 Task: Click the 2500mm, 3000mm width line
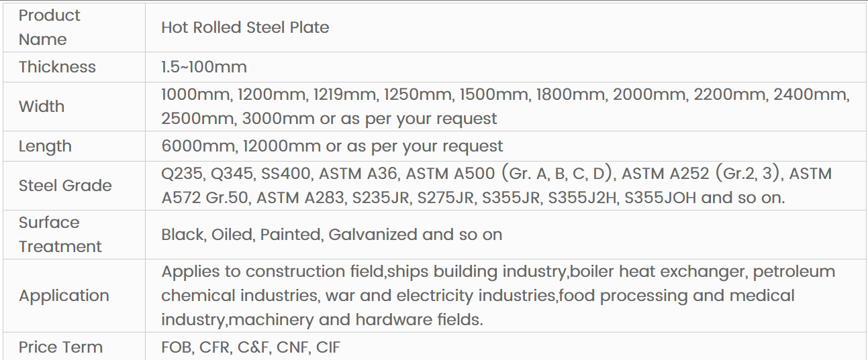coord(329,119)
